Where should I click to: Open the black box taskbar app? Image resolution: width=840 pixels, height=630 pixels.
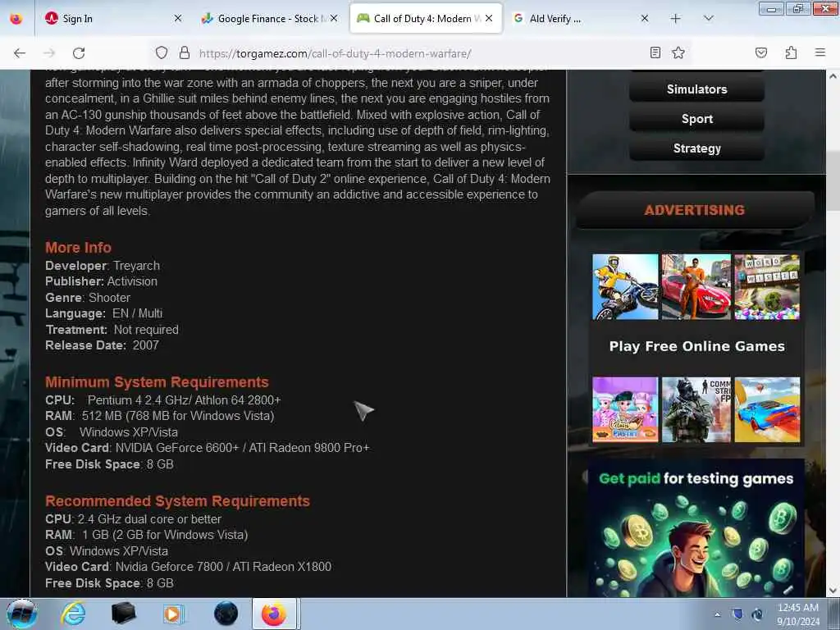coord(123,614)
